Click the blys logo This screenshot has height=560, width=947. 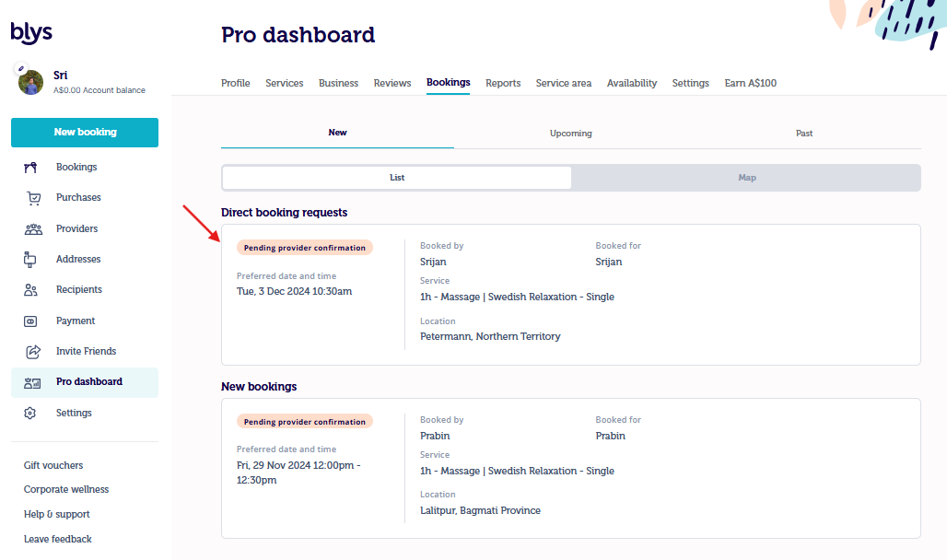31,32
